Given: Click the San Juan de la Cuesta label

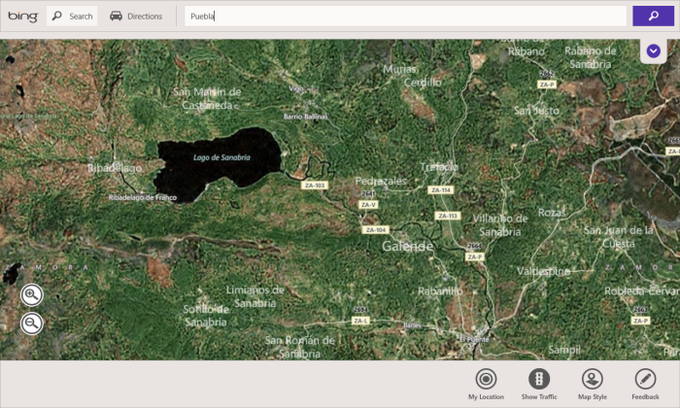Looking at the screenshot, I should tap(618, 237).
